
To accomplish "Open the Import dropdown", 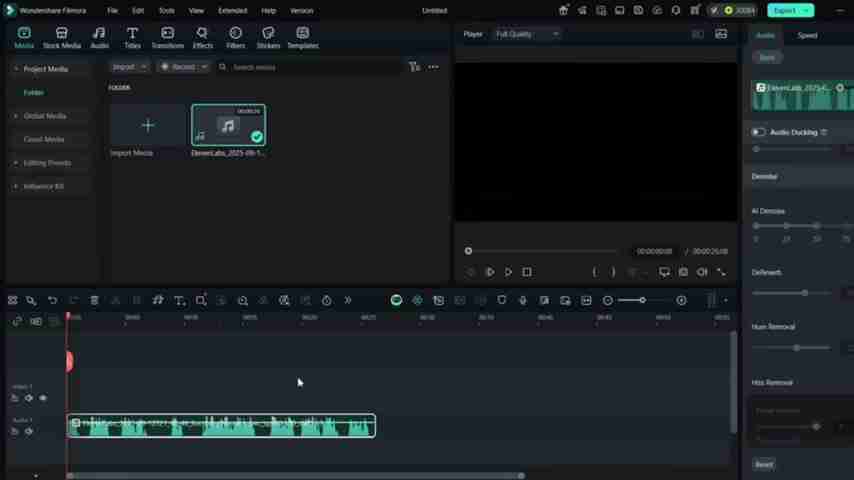I will coord(128,67).
